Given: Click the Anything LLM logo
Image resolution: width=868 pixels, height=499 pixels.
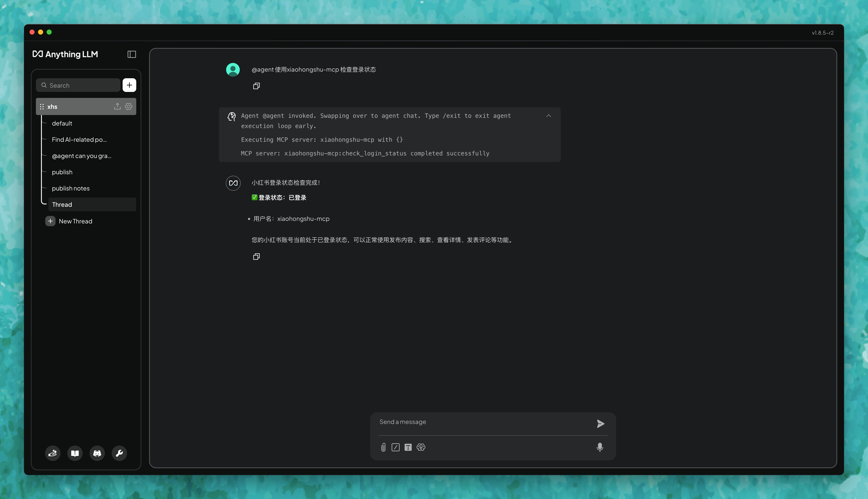Looking at the screenshot, I should (65, 54).
